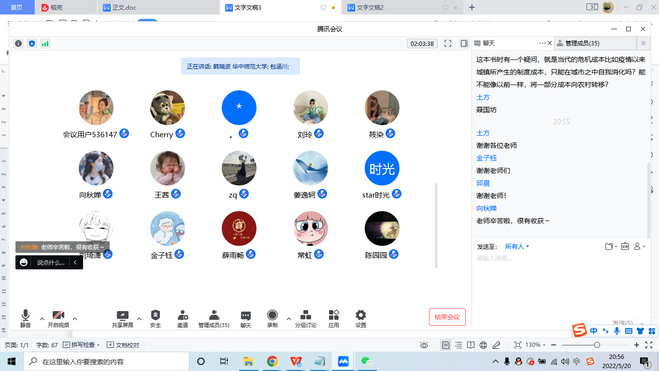659x371 pixels.
Task: Open the apps (应用) icon
Action: [x=334, y=319]
